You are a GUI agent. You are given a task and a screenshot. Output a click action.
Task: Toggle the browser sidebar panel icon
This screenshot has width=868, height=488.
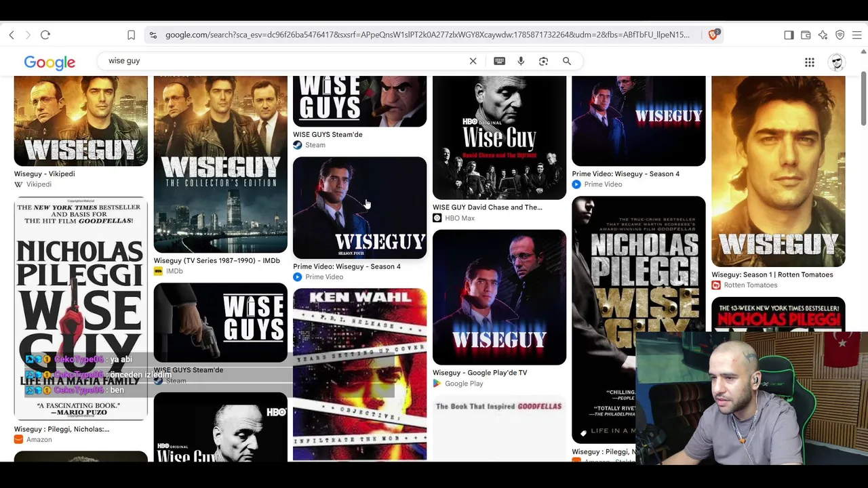789,35
